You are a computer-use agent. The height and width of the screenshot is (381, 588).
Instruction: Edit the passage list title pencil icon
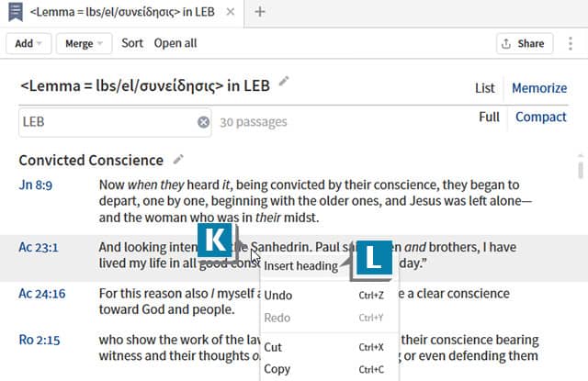pyautogui.click(x=284, y=83)
